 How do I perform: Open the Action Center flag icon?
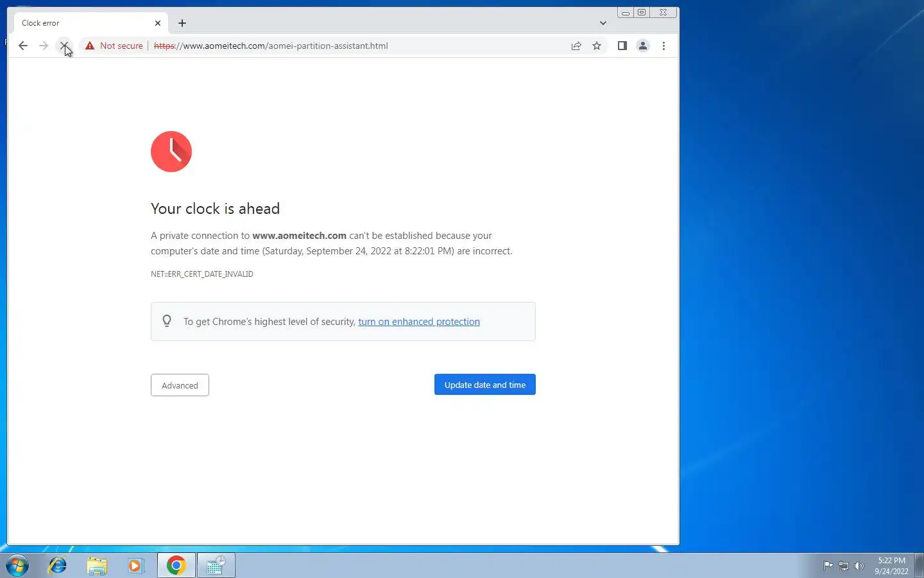pos(828,566)
